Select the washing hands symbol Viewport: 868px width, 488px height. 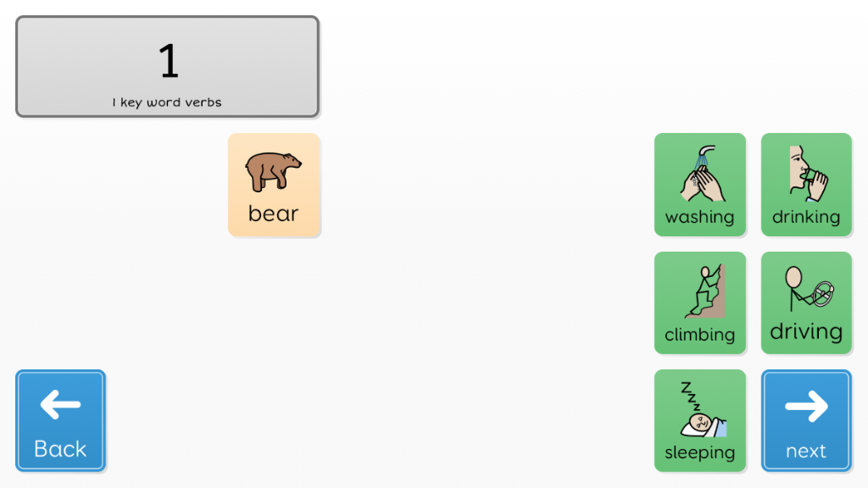click(x=703, y=174)
